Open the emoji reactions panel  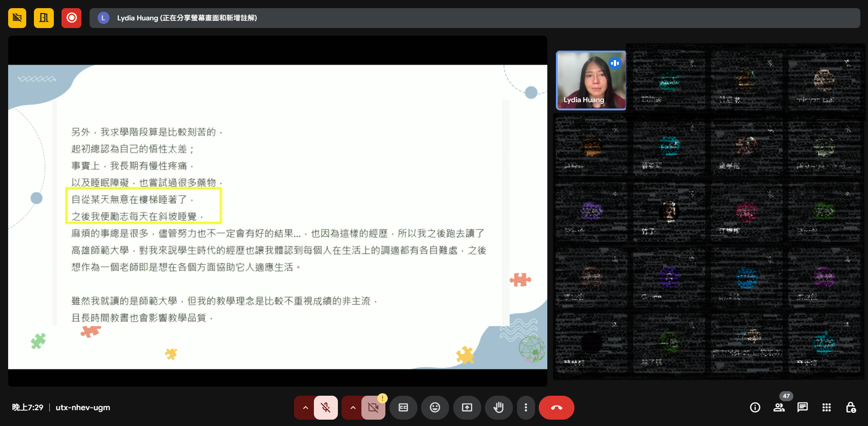pyautogui.click(x=435, y=407)
